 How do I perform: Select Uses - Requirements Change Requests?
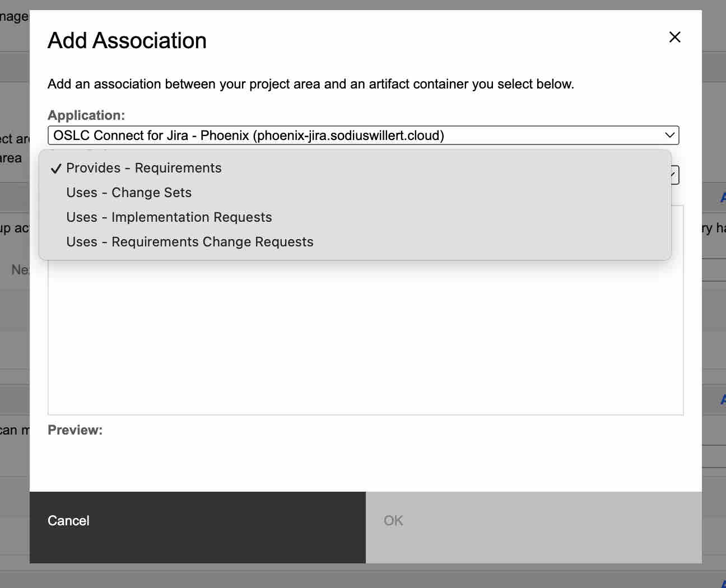pos(189,242)
